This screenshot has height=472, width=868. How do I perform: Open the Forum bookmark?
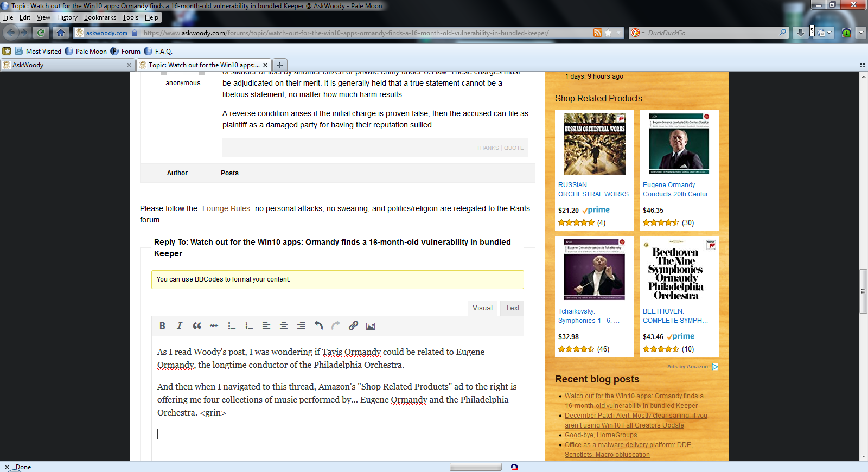(x=125, y=51)
